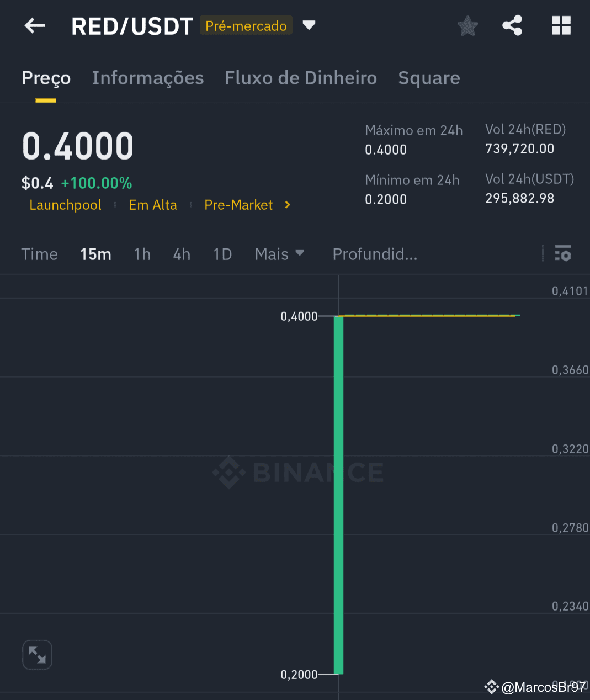Tap the Pre-Market tag link
The width and height of the screenshot is (590, 700).
coord(238,205)
